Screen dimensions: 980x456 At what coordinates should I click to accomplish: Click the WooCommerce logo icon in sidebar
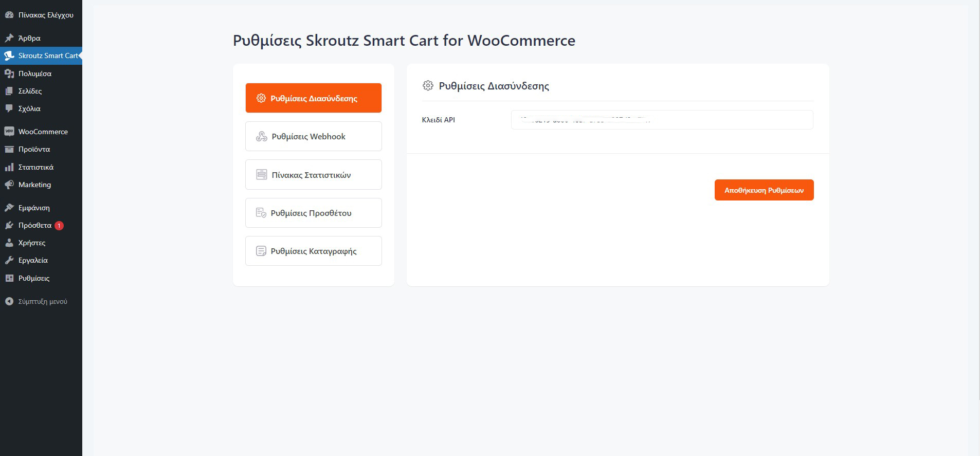(x=9, y=132)
